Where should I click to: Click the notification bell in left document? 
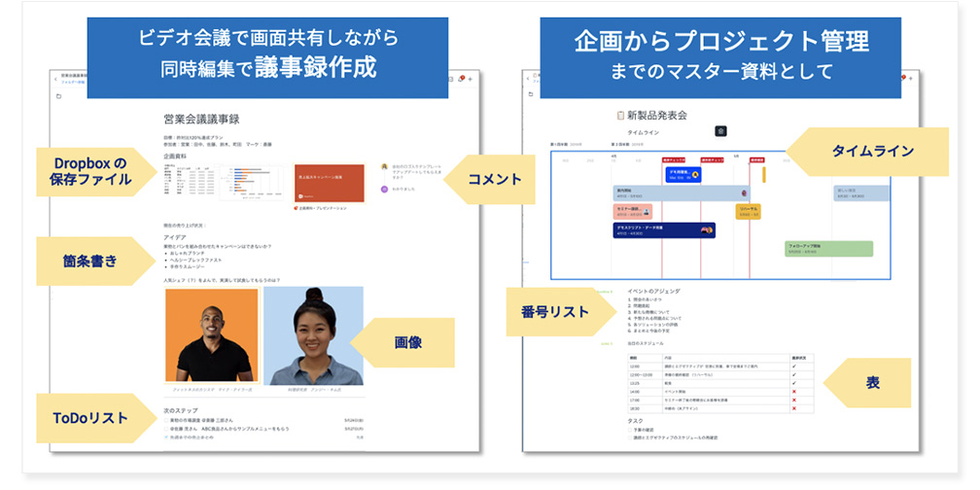pos(461,78)
